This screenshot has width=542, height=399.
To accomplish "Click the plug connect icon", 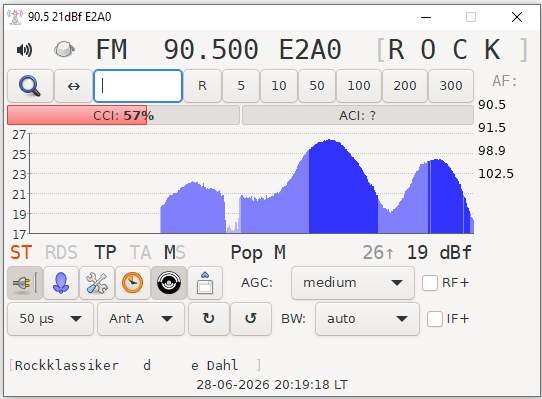I will pyautogui.click(x=25, y=283).
